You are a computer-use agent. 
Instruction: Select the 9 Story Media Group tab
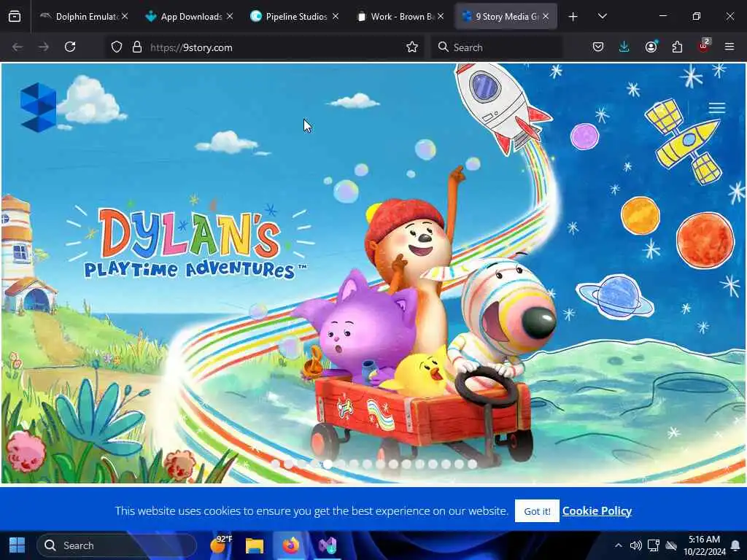click(506, 16)
